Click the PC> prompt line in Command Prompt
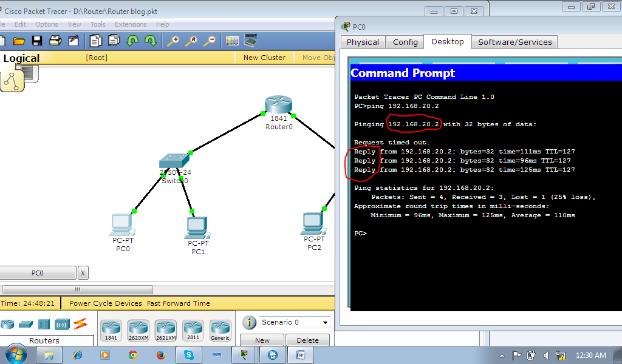 [361, 234]
